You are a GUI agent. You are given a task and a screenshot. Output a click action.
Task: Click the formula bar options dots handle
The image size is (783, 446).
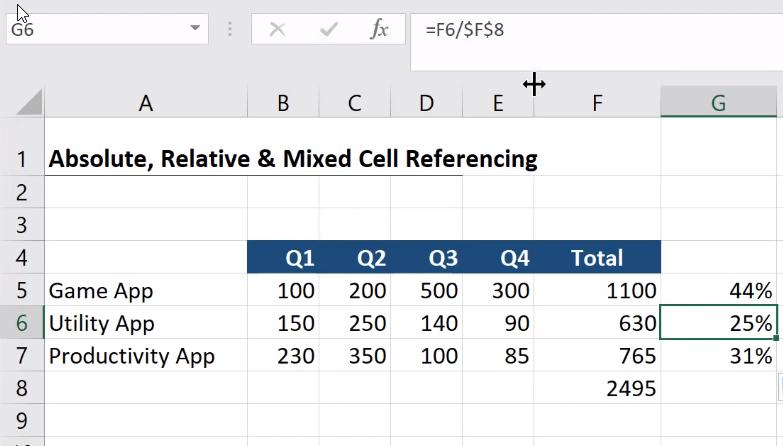[x=230, y=29]
